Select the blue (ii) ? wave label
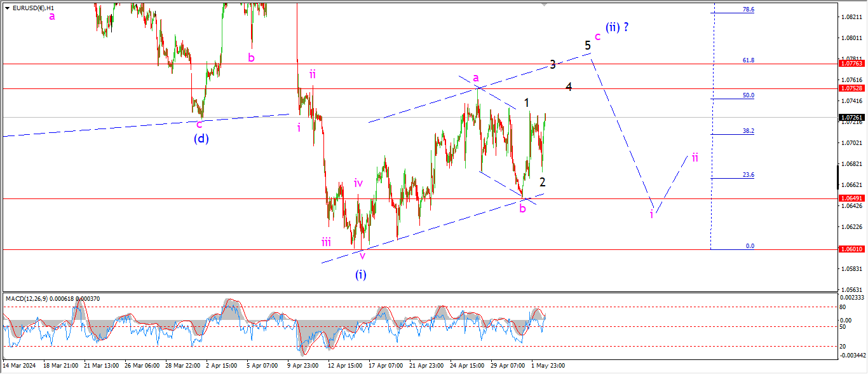Viewport: 868px width, 374px height. tap(617, 27)
